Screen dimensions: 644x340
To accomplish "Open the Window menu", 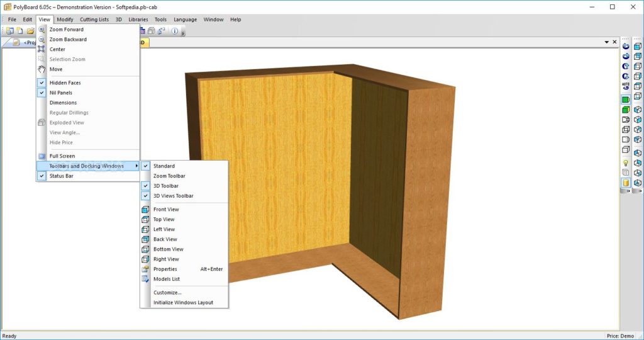I will coord(214,20).
